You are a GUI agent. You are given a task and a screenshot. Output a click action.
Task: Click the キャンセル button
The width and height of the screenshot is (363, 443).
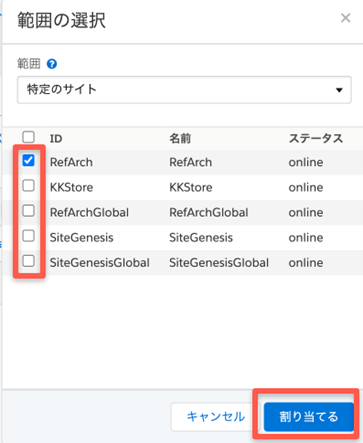216,417
